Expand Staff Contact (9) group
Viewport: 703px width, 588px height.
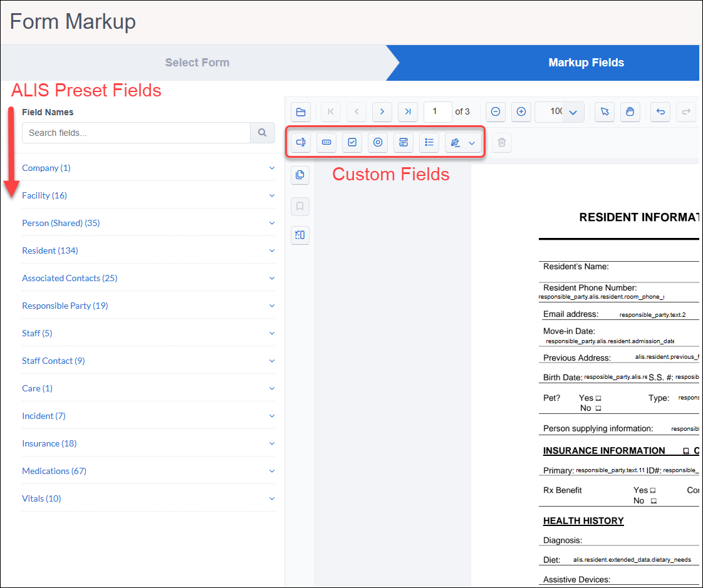click(x=148, y=361)
